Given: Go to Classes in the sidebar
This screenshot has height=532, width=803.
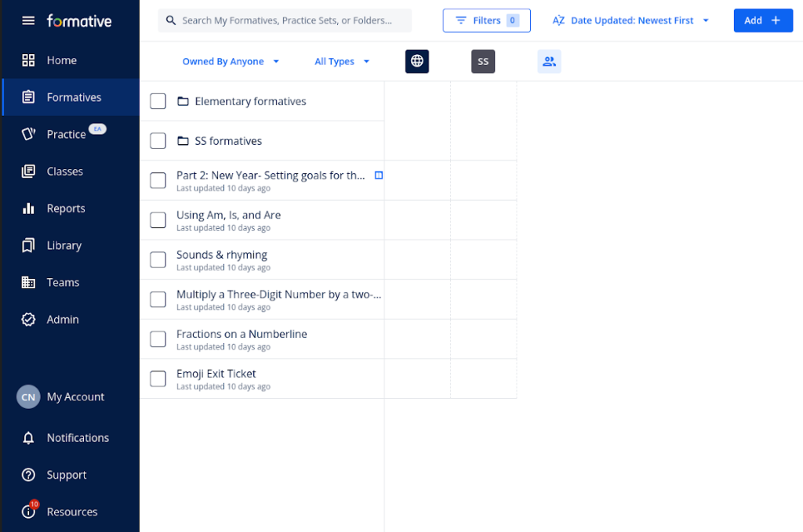Looking at the screenshot, I should click(x=64, y=172).
